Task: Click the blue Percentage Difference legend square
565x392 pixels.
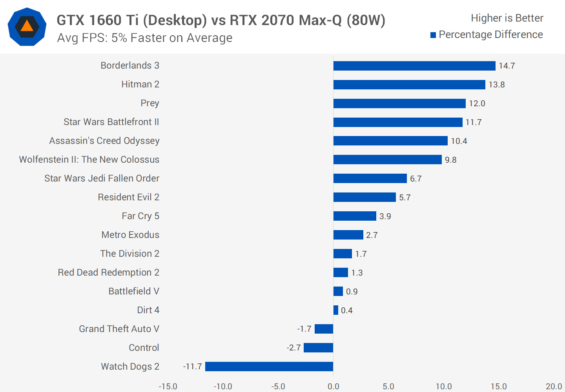Action: 433,35
